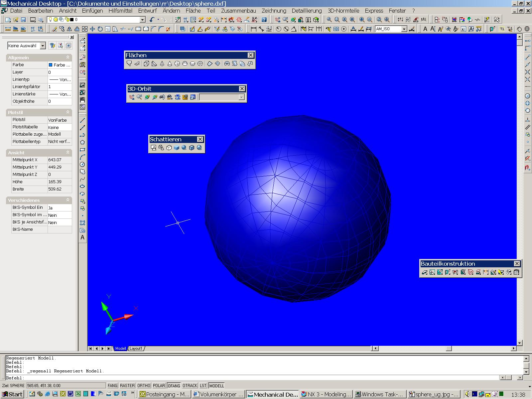
Task: Toggle OFANG object snap in status bar
Action: click(x=174, y=386)
